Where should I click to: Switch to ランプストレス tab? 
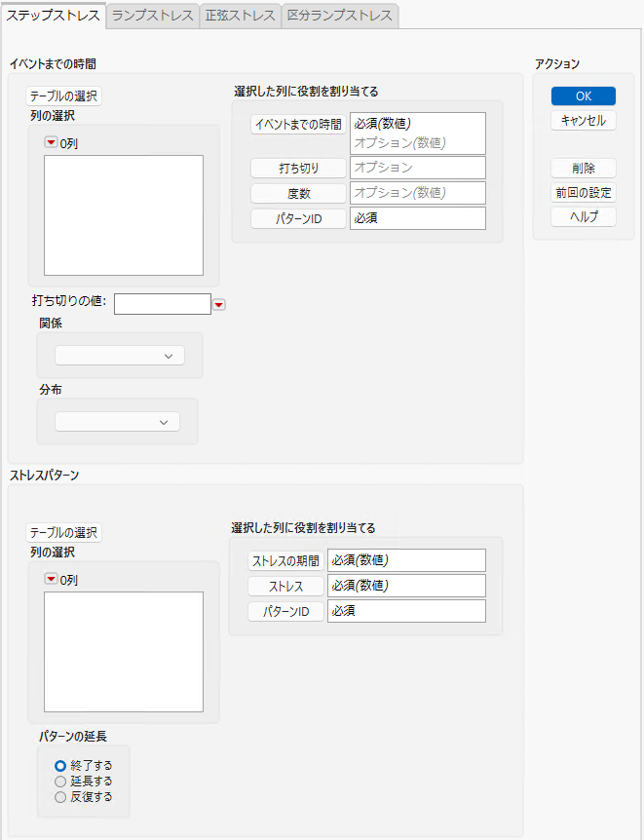153,16
